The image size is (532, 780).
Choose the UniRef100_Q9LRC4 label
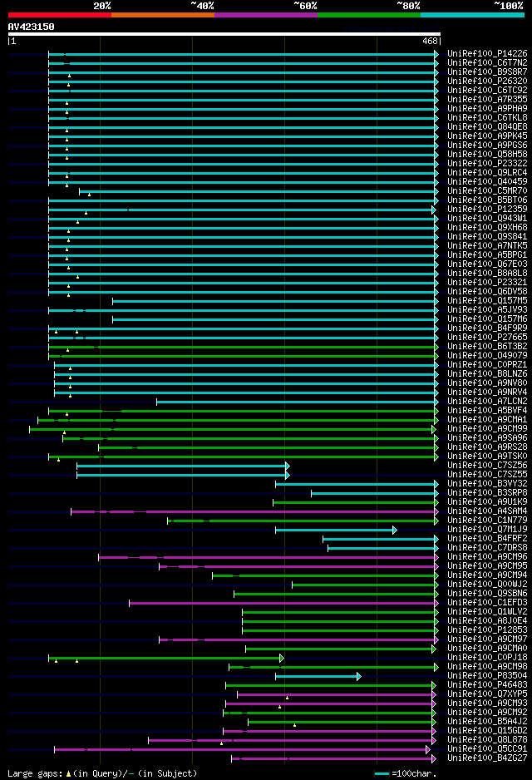click(487, 173)
